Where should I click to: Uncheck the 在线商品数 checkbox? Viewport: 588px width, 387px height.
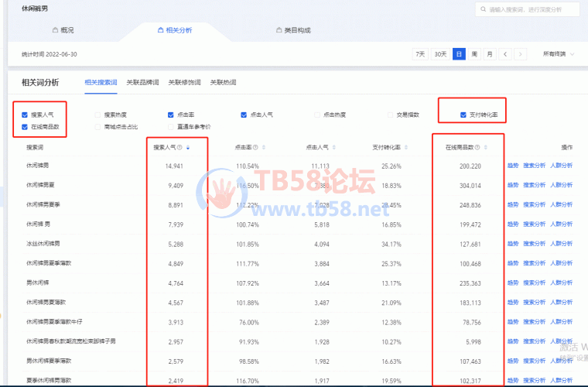point(25,127)
